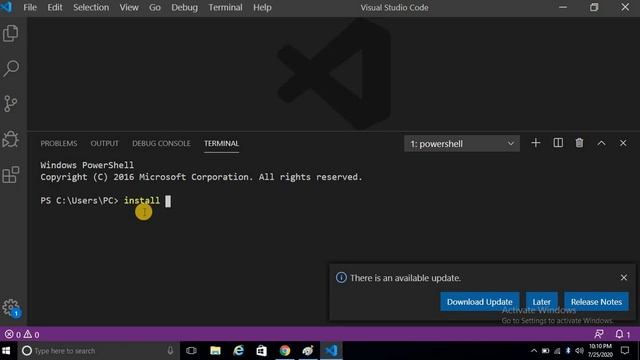Open the app between Chrome and VS Code
640x360 pixels.
(308, 351)
